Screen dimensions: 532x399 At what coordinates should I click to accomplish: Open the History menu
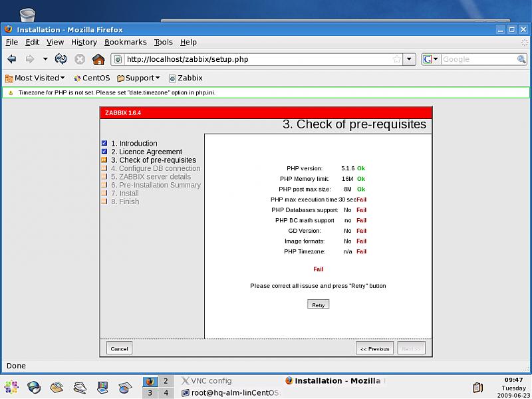(x=84, y=42)
